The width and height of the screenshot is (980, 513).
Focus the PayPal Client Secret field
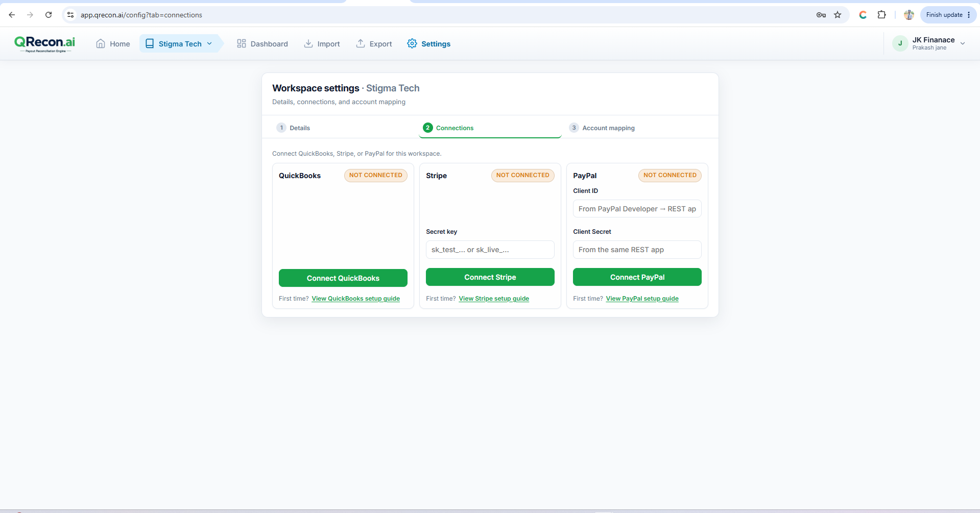[637, 250]
